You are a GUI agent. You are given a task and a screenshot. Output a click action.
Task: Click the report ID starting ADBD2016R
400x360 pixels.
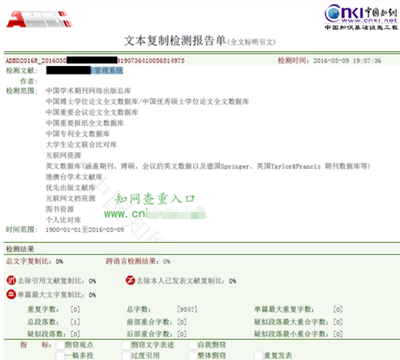(x=95, y=61)
